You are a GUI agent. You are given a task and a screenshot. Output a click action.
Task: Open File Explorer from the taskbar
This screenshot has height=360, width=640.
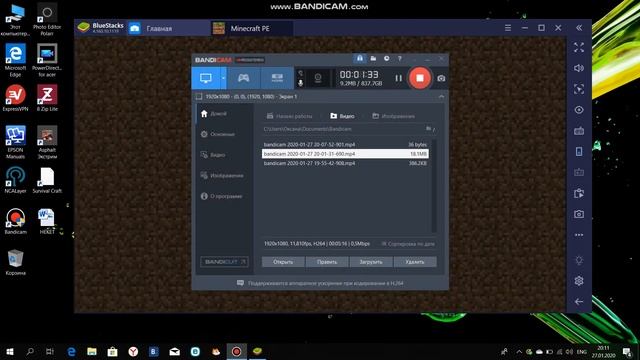click(92, 351)
